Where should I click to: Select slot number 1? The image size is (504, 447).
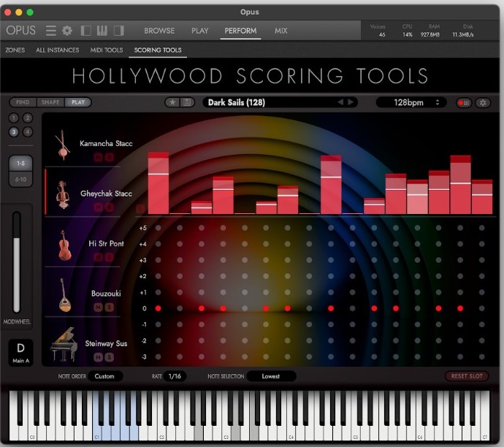pyautogui.click(x=13, y=118)
